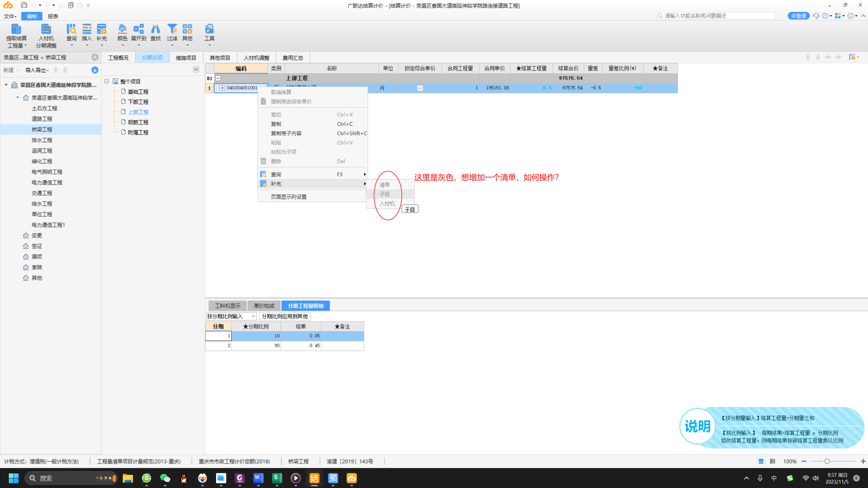Open the 措施项目 tab
Screen dimensions: 868x488
(186, 58)
